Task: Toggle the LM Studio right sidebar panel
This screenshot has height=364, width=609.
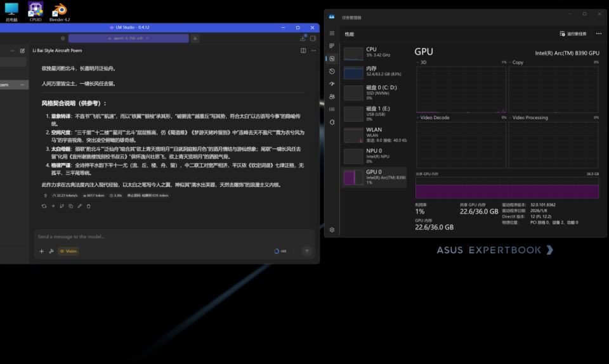Action: point(313,39)
